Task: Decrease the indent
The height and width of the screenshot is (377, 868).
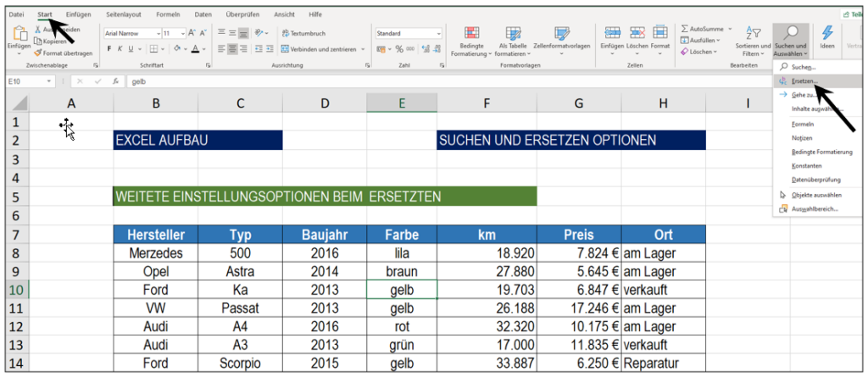Action: [259, 49]
